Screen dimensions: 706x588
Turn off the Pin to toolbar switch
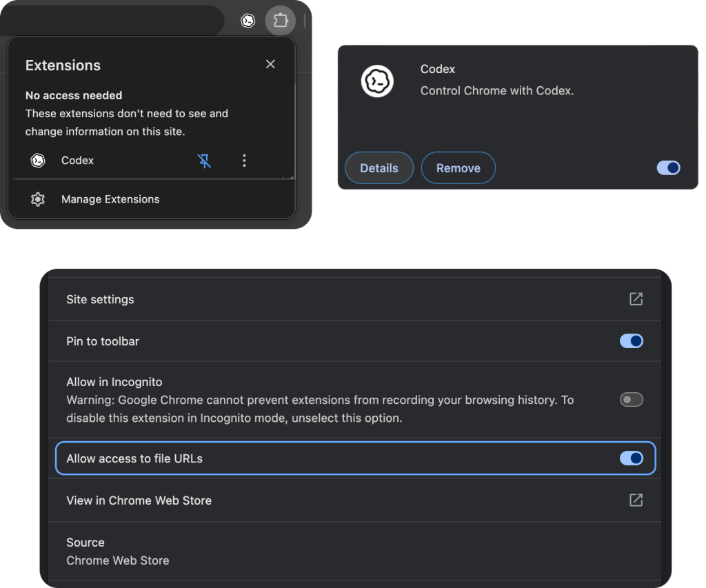click(x=632, y=341)
